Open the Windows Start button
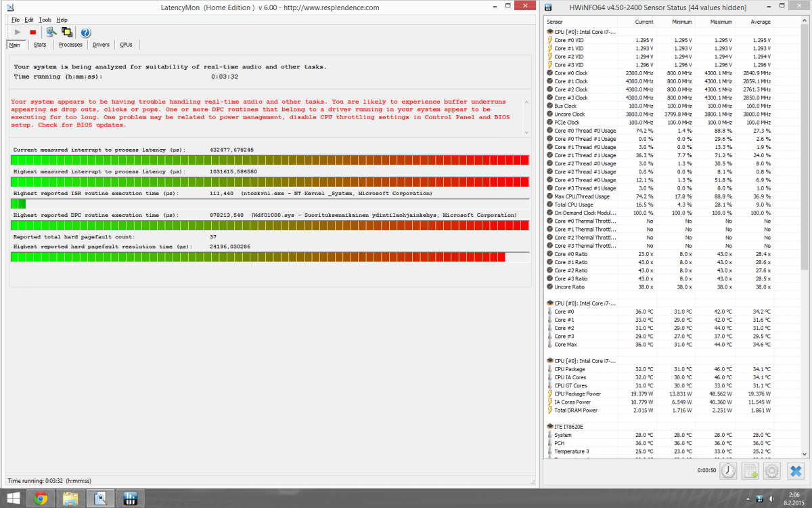812x508 pixels. pos(14,499)
